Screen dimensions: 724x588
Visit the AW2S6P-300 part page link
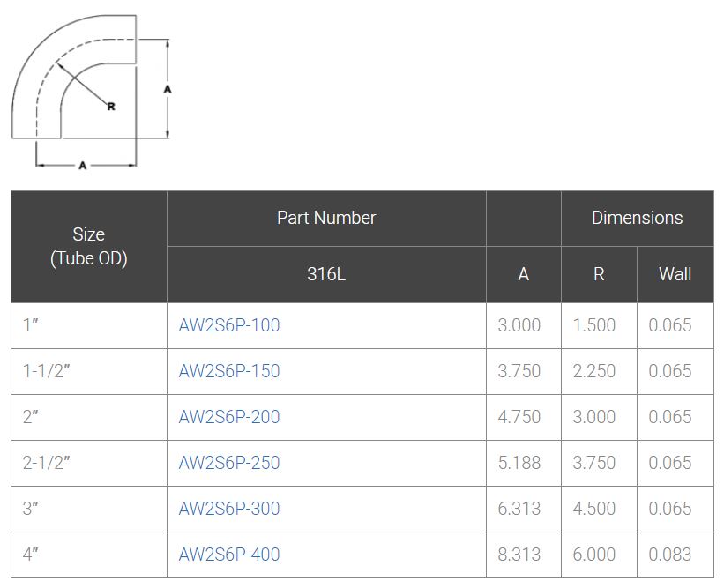pyautogui.click(x=228, y=509)
